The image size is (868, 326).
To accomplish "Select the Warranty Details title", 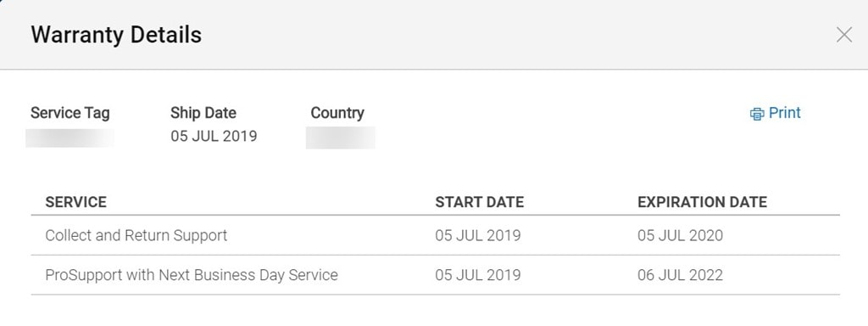I will click(116, 35).
